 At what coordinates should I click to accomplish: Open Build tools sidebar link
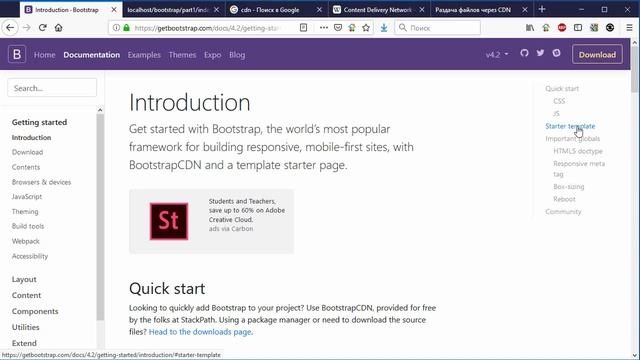28,226
